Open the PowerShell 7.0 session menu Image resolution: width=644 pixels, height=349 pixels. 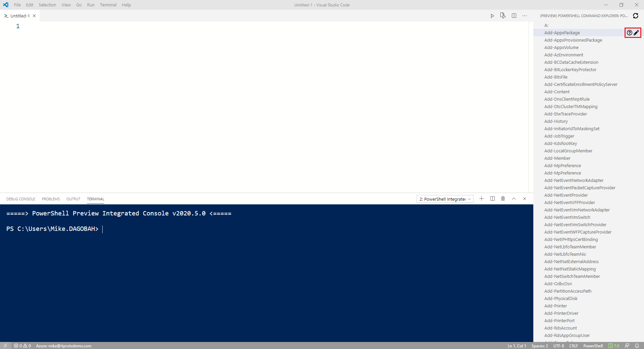[614, 346]
